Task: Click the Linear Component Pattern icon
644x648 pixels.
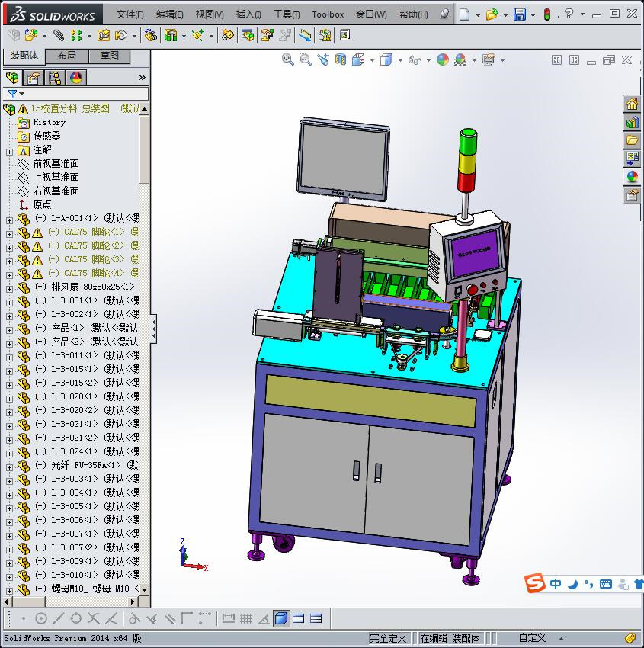Action: point(76,36)
